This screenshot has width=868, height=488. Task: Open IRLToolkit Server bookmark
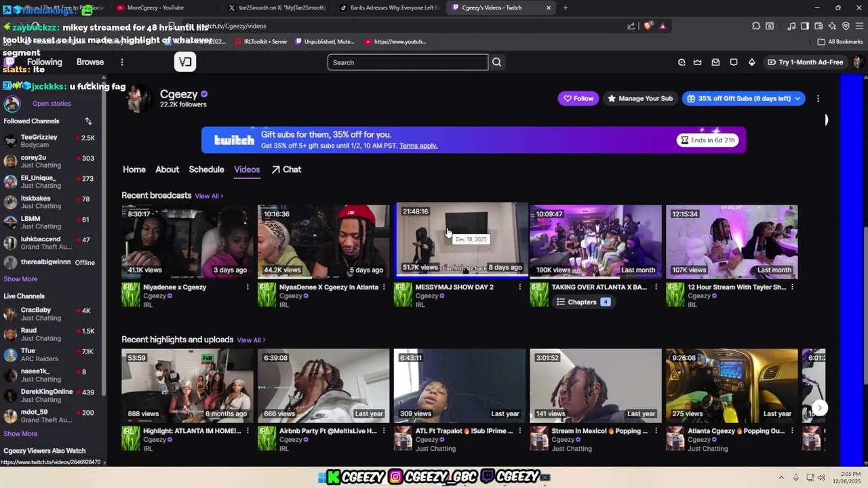tap(260, 41)
